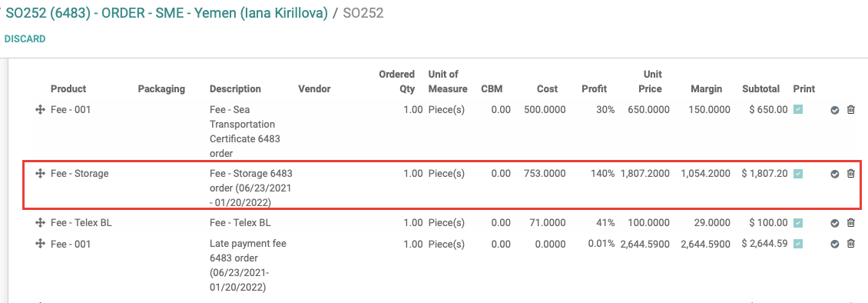Image resolution: width=868 pixels, height=303 pixels.
Task: Edit the 1,807.2000 unit price field
Action: tap(645, 173)
